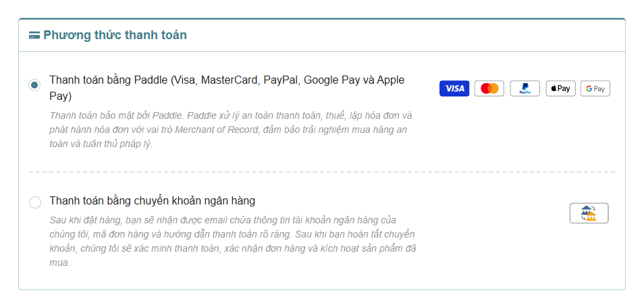Click the Visa card logo
Image resolution: width=644 pixels, height=307 pixels.
(454, 88)
